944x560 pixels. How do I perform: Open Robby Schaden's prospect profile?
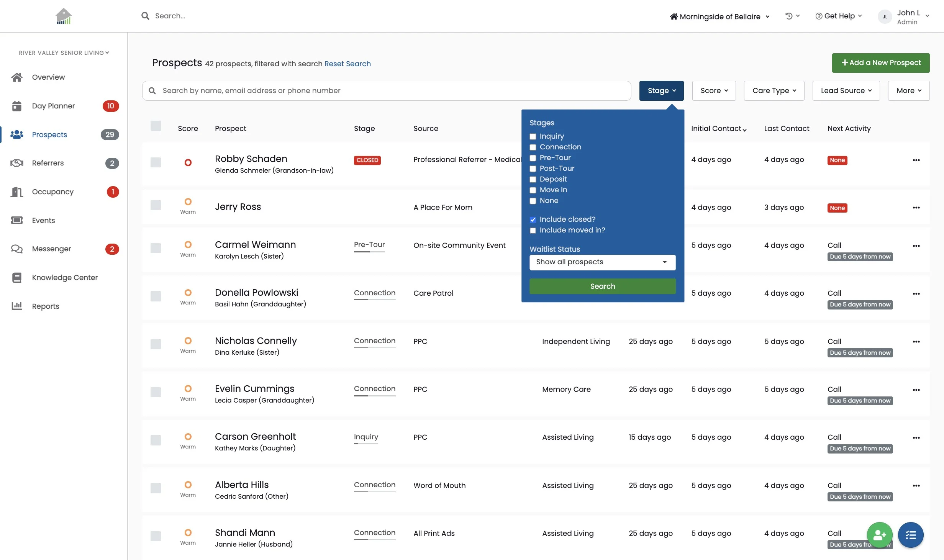(x=251, y=159)
